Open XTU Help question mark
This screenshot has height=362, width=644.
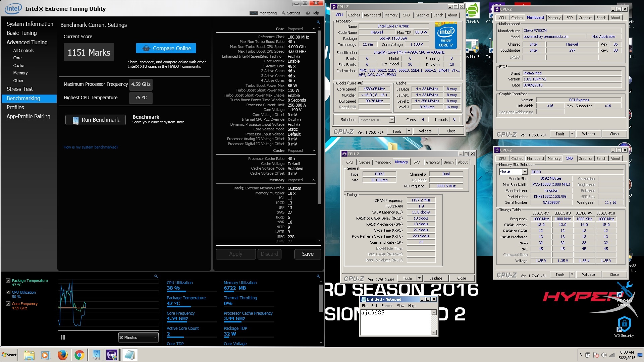point(308,13)
